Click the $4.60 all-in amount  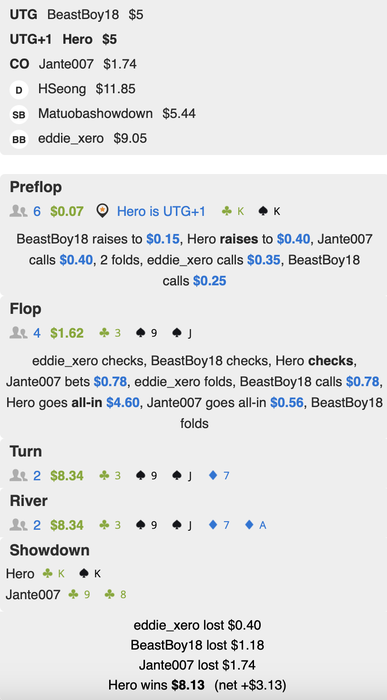(122, 403)
